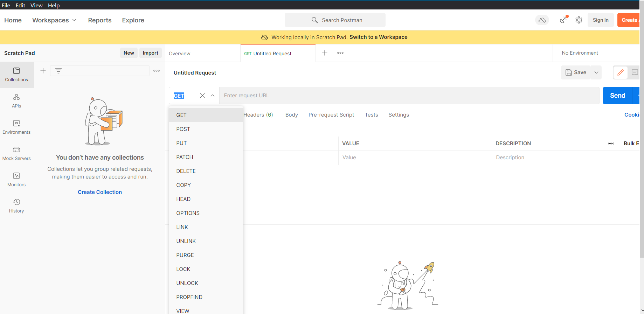Go to Explore
This screenshot has width=644, height=314.
[x=133, y=20]
